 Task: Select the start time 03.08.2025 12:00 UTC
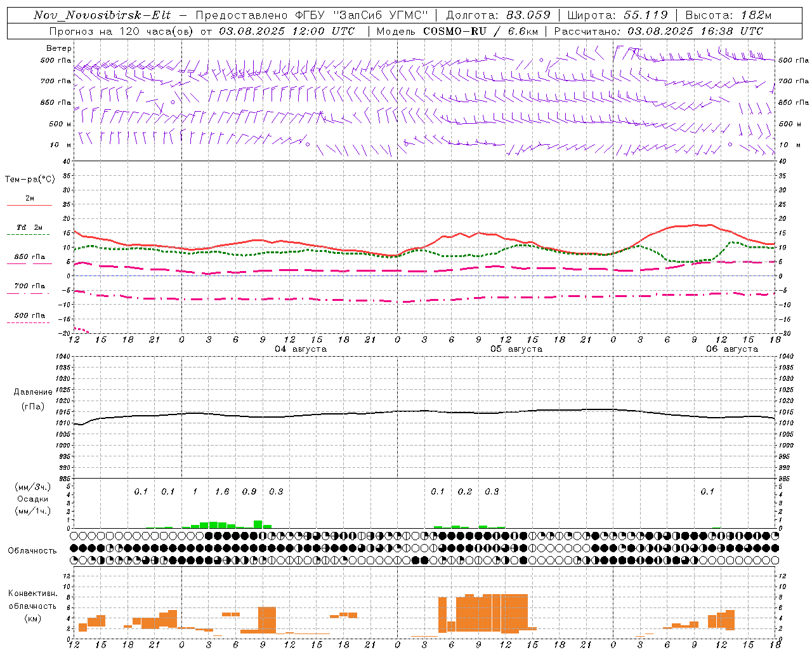point(287,31)
